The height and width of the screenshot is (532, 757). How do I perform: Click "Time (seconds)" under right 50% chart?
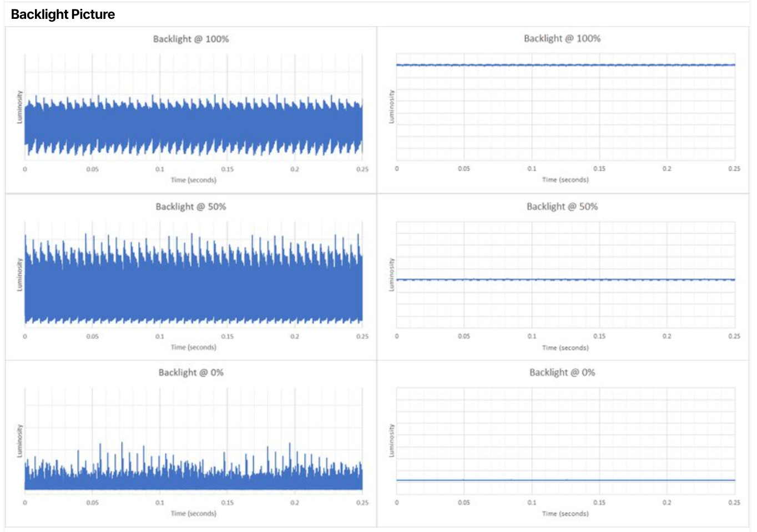[566, 348]
